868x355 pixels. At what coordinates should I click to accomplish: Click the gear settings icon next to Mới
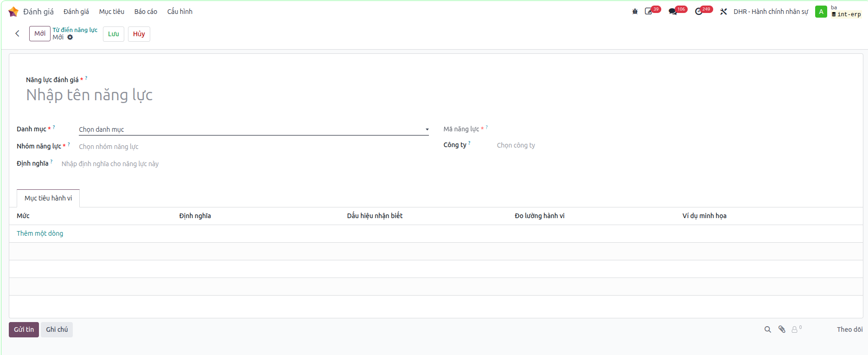pos(70,37)
